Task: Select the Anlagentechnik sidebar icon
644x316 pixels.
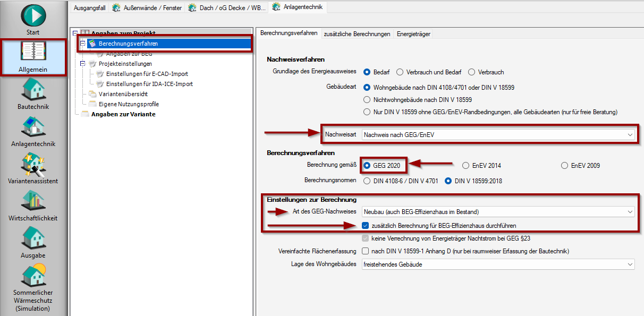Action: (x=33, y=126)
